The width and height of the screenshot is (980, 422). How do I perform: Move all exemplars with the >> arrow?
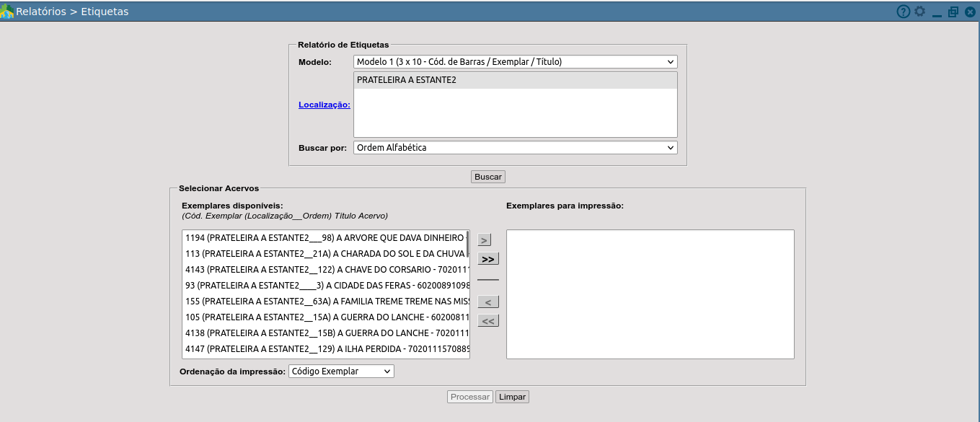[487, 258]
